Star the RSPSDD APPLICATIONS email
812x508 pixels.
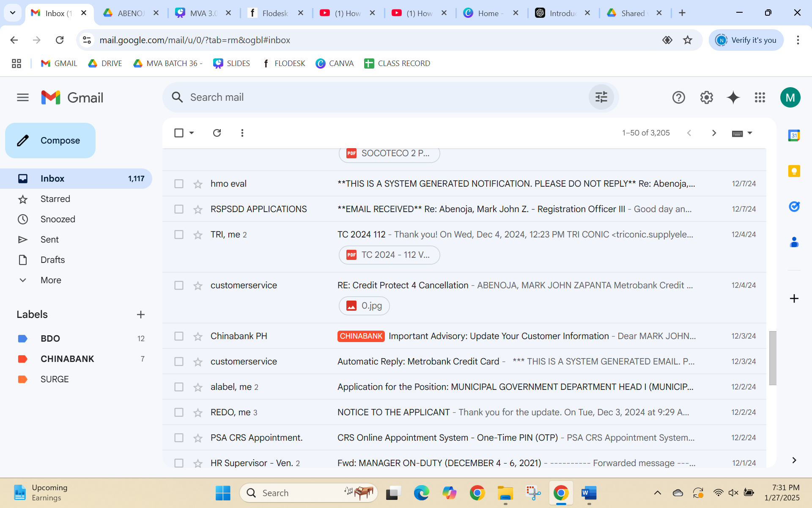click(x=198, y=209)
